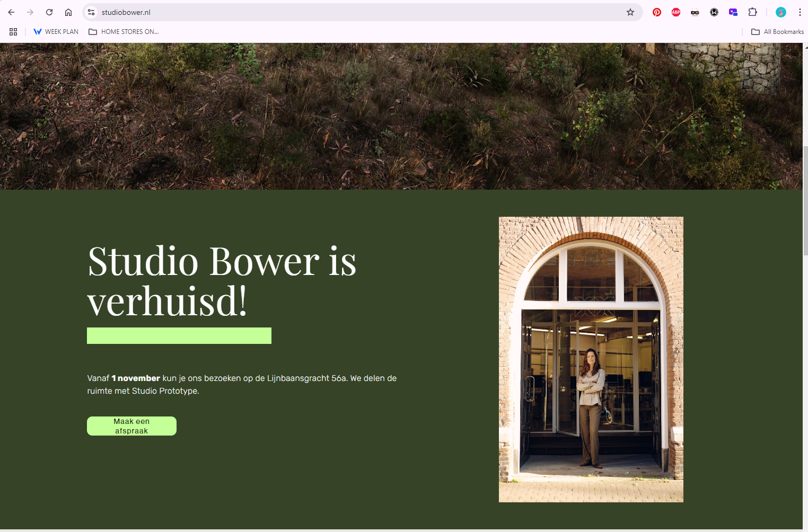The image size is (808, 532).
Task: Open the Adblock Plus extension
Action: (676, 12)
